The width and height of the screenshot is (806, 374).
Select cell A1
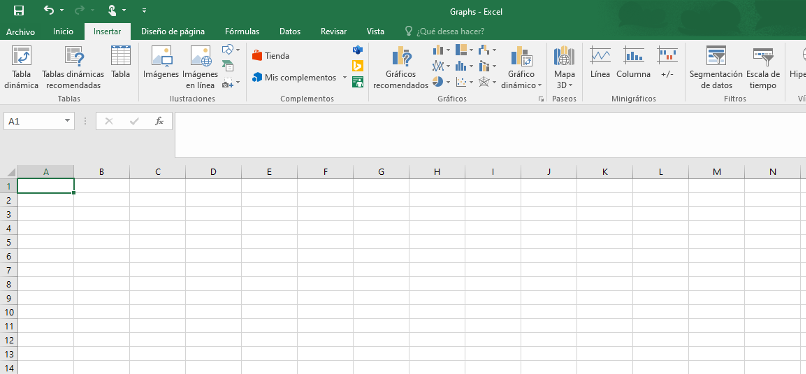pyautogui.click(x=46, y=185)
